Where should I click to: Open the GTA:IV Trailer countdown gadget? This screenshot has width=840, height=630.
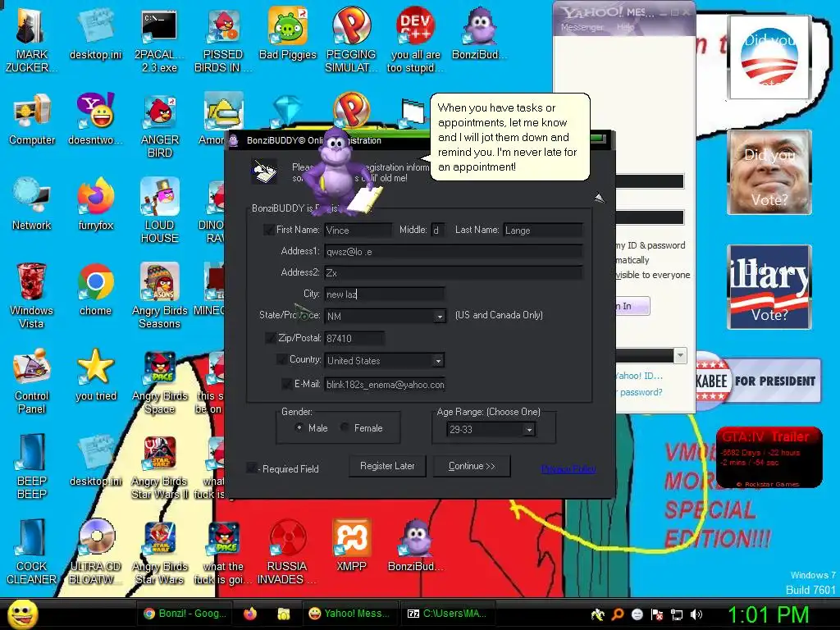769,457
